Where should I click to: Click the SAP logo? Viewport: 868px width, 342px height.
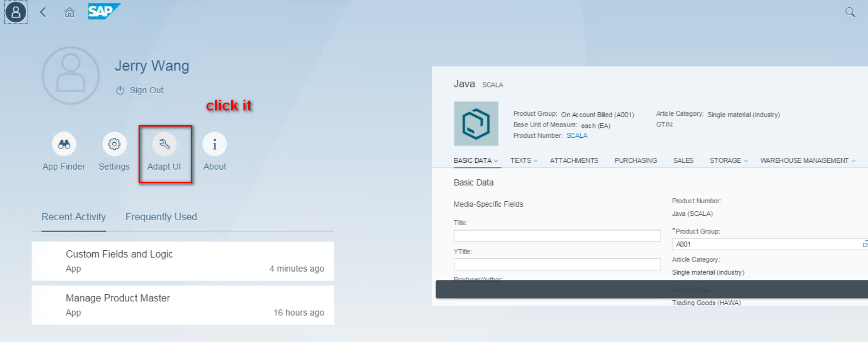103,11
